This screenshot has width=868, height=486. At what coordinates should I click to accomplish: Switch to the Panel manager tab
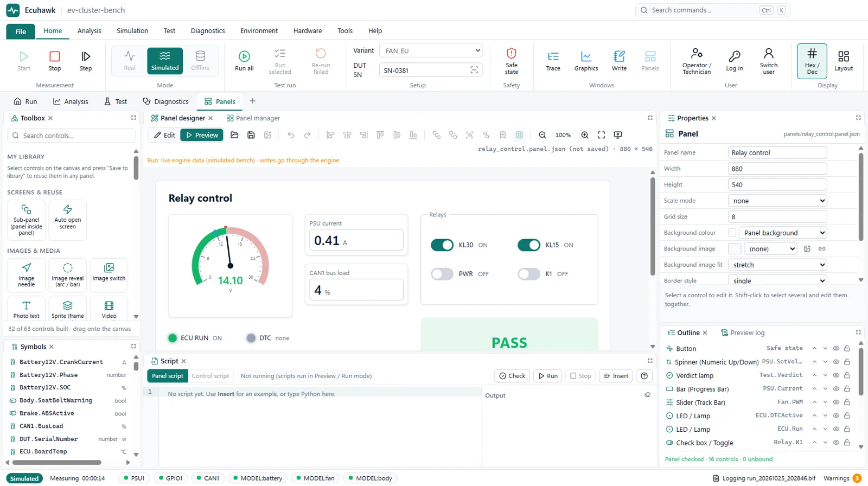click(x=253, y=118)
